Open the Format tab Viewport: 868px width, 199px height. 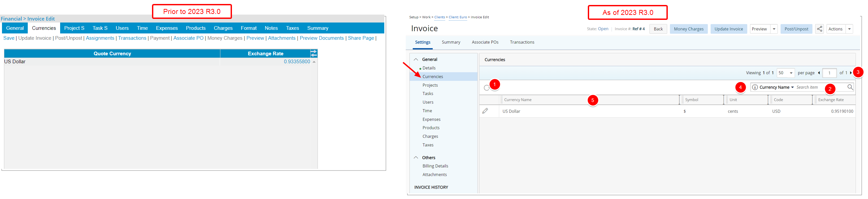click(x=249, y=28)
